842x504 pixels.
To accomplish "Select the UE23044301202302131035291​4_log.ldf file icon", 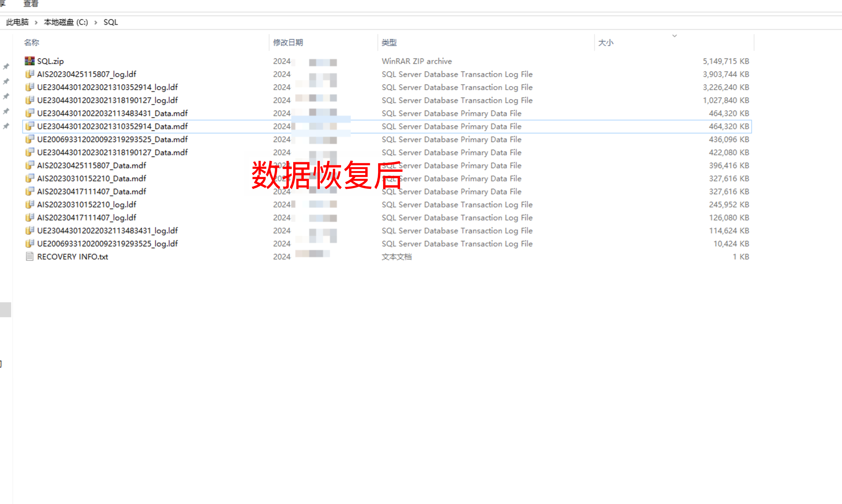I will (x=29, y=87).
